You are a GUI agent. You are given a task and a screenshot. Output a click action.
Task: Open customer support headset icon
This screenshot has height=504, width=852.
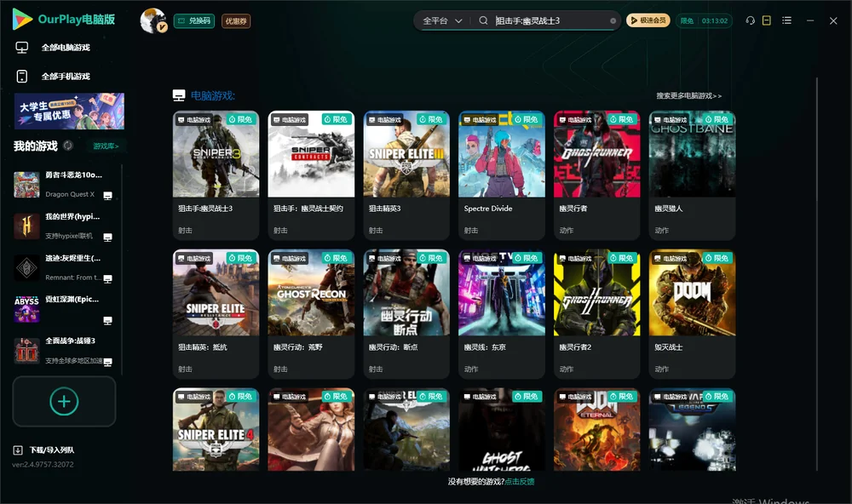(x=751, y=20)
